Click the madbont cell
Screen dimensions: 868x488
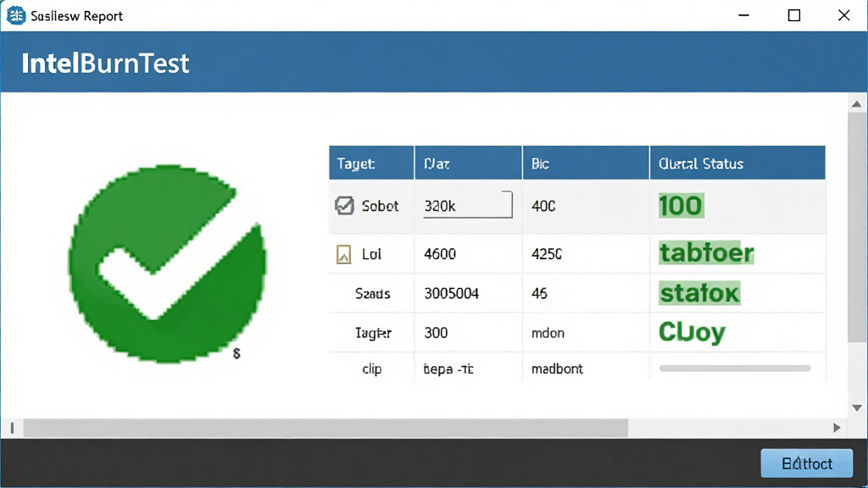(x=557, y=369)
